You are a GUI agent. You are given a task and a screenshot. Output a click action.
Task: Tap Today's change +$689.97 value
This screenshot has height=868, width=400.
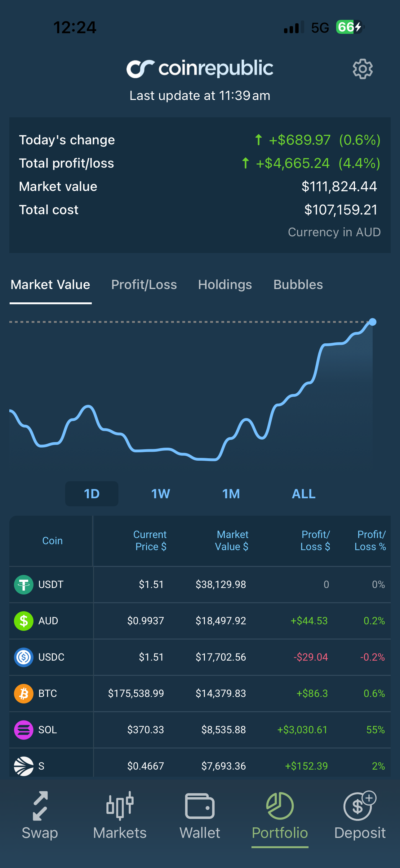coord(300,140)
